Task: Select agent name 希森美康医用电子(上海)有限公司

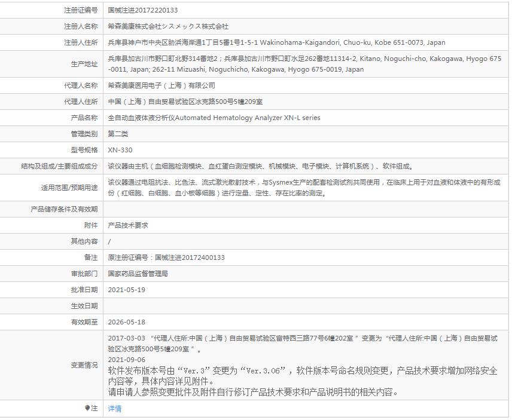Action: (161, 85)
